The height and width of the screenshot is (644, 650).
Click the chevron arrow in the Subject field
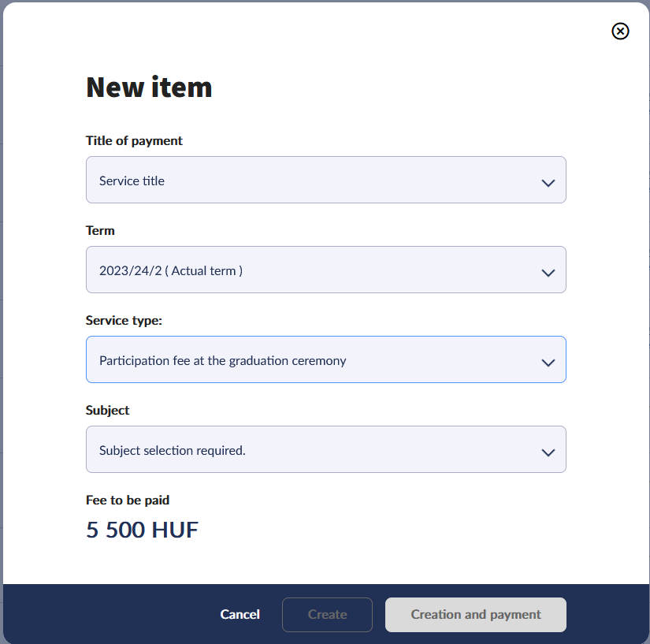[x=548, y=452]
